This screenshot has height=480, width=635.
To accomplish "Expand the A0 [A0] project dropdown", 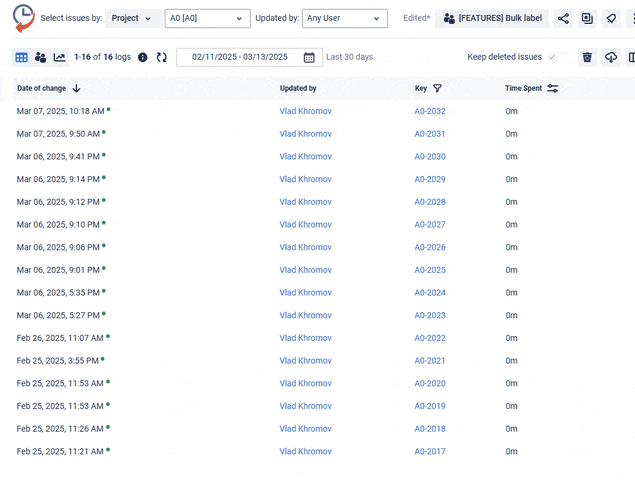I will click(x=207, y=19).
